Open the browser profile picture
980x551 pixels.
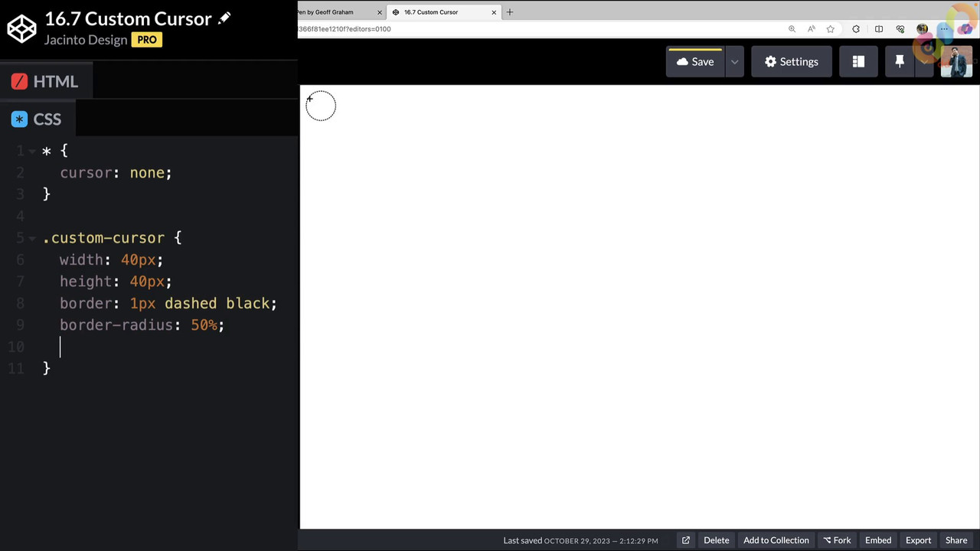click(x=922, y=29)
